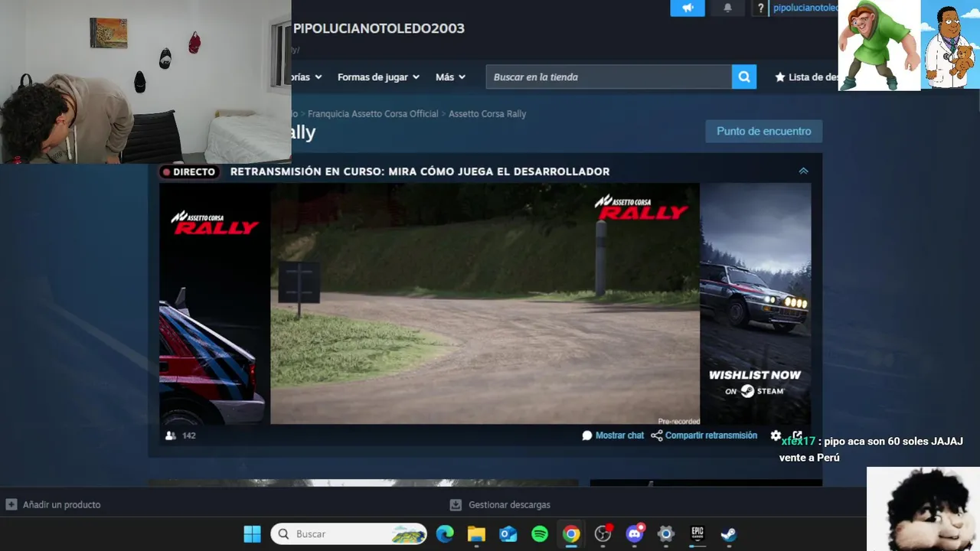Click the Assetto Corsa Rally breadcrumb
The width and height of the screenshot is (980, 551).
(487, 114)
